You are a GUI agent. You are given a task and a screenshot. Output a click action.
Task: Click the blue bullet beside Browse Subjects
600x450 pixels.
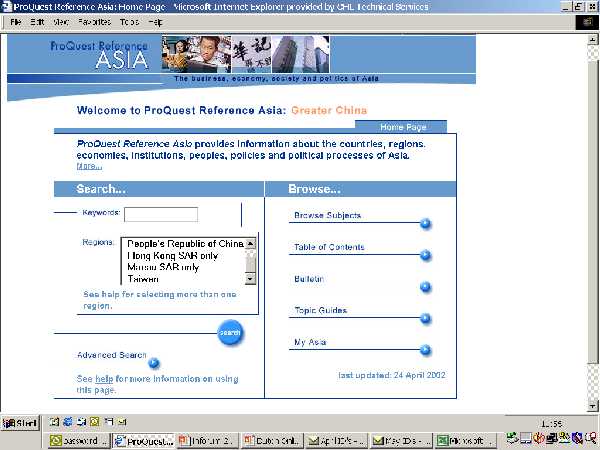425,223
